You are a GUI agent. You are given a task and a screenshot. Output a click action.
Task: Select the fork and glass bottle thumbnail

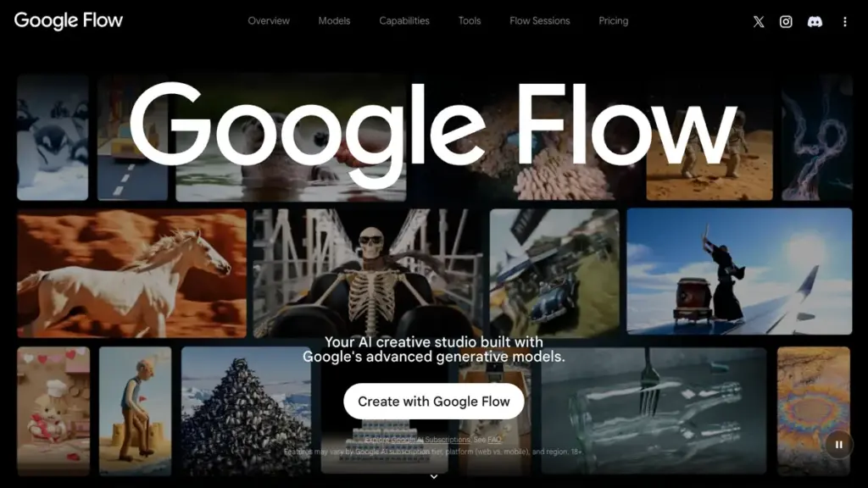(654, 411)
